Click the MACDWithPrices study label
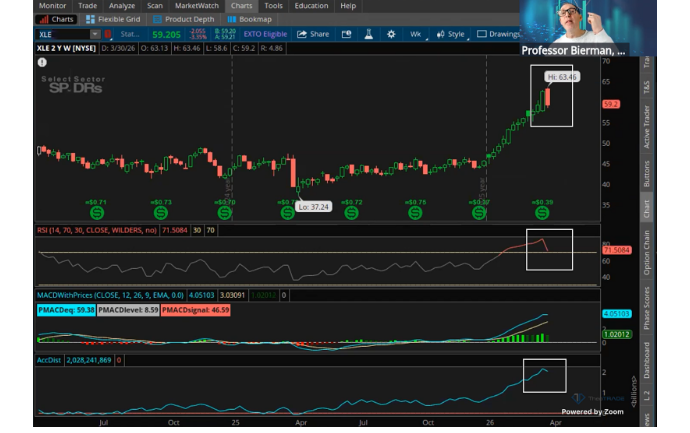 (x=110, y=295)
